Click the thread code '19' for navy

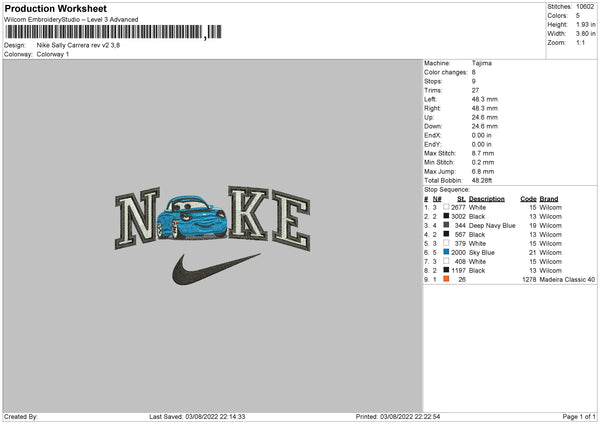[x=533, y=225]
